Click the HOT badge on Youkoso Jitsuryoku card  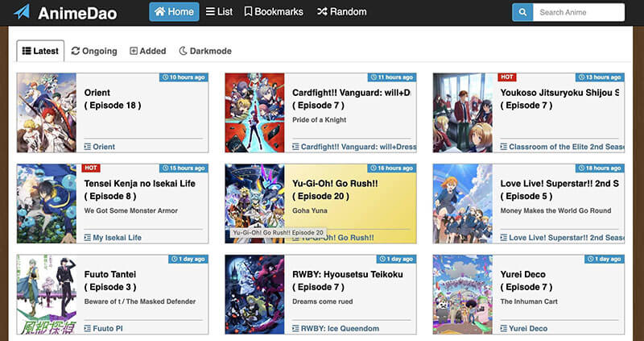pyautogui.click(x=507, y=77)
